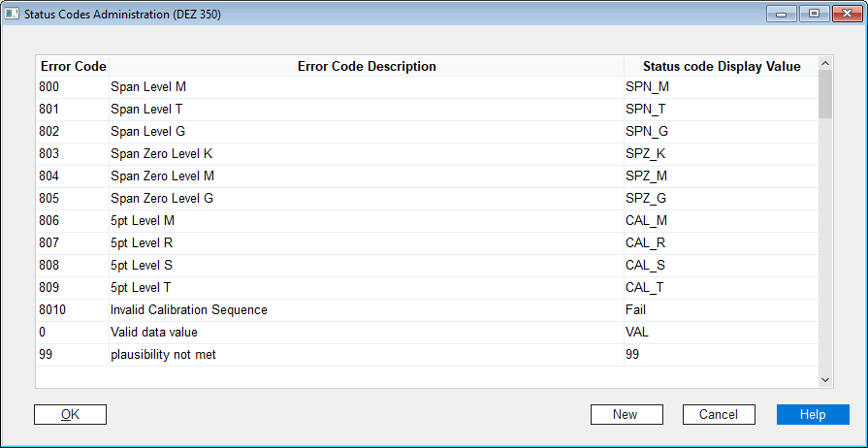868x448 pixels.
Task: Click the CAL_T display value cell
Action: (x=722, y=287)
